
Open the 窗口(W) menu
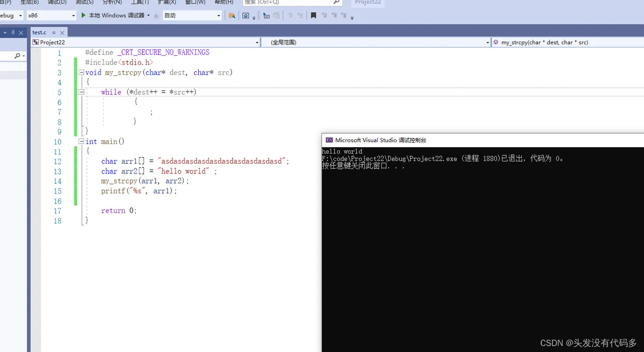195,2
